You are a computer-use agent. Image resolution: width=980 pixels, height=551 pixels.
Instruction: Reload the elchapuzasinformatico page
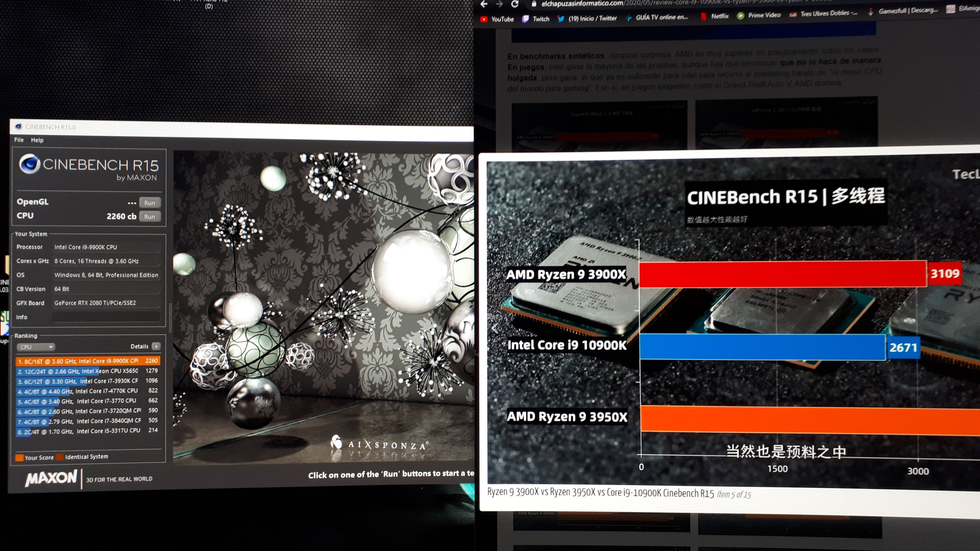point(515,4)
